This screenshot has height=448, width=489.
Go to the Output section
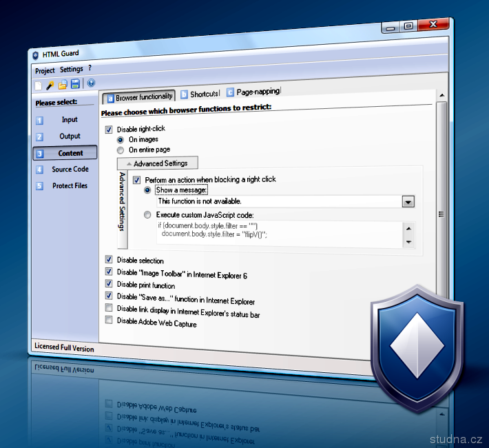pos(70,136)
